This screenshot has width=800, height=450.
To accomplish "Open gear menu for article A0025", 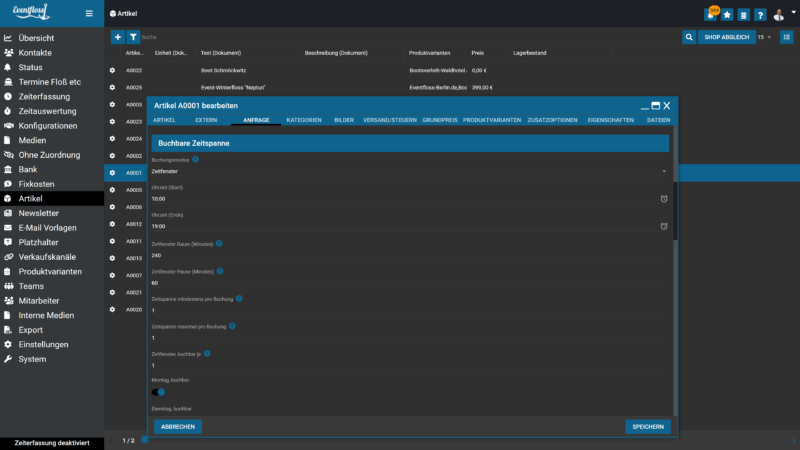I will pyautogui.click(x=112, y=87).
